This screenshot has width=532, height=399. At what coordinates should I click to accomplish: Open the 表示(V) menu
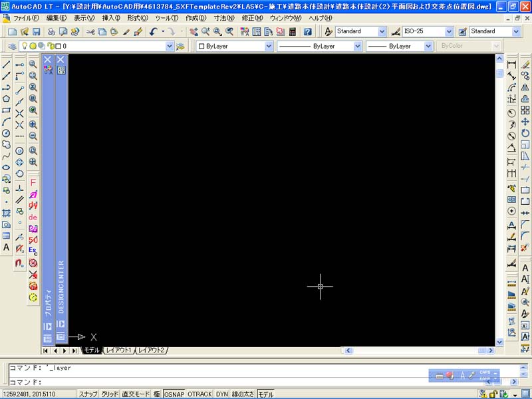[x=84, y=18]
